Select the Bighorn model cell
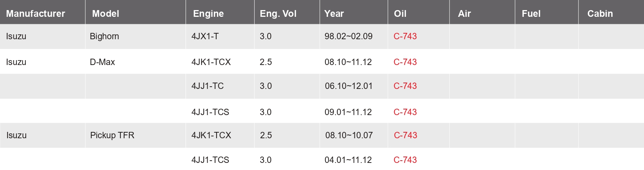 (x=104, y=36)
